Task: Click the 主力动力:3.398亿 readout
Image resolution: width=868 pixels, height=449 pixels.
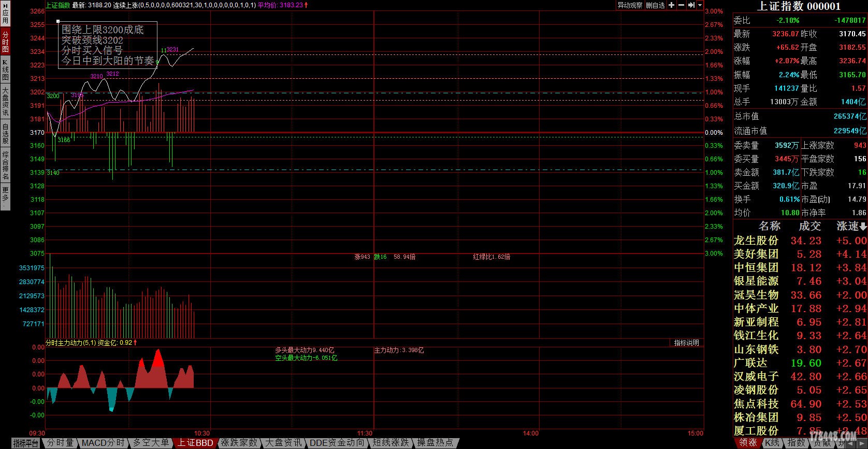Action: 399,350
